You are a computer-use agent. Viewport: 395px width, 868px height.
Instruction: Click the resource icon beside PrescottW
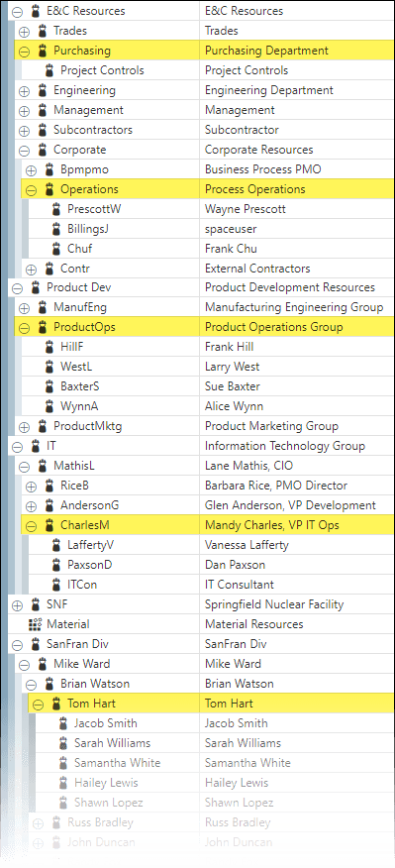[x=55, y=209]
